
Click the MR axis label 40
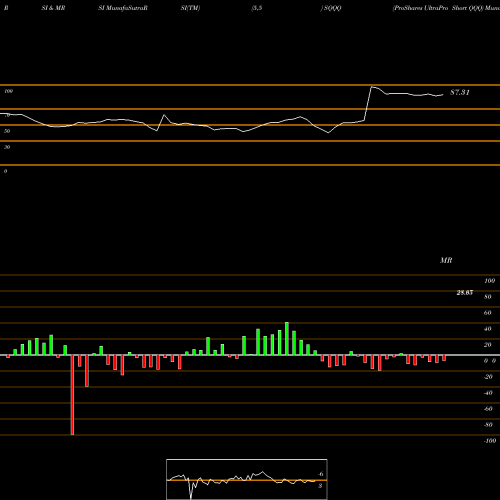point(488,329)
